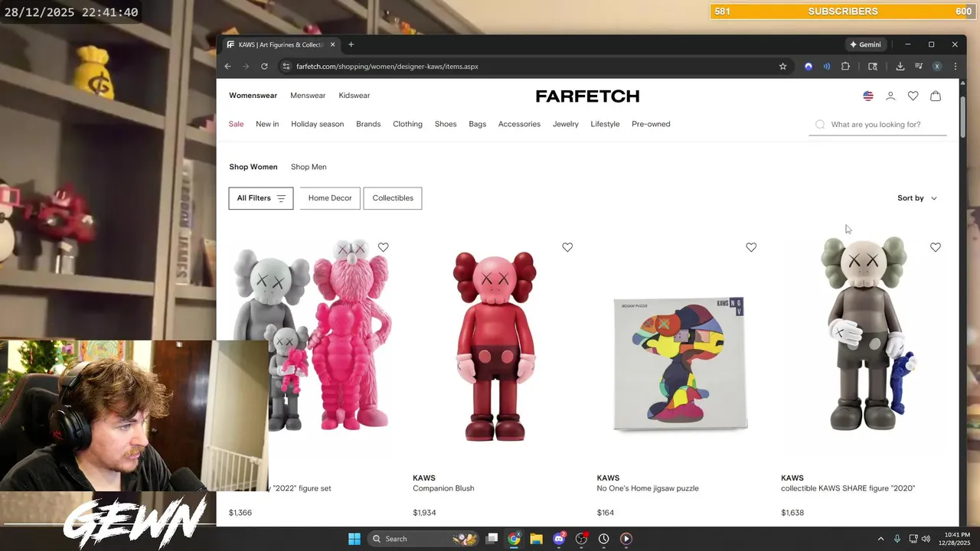Go back with the browser back arrow
The width and height of the screenshot is (980, 551).
[x=227, y=67]
